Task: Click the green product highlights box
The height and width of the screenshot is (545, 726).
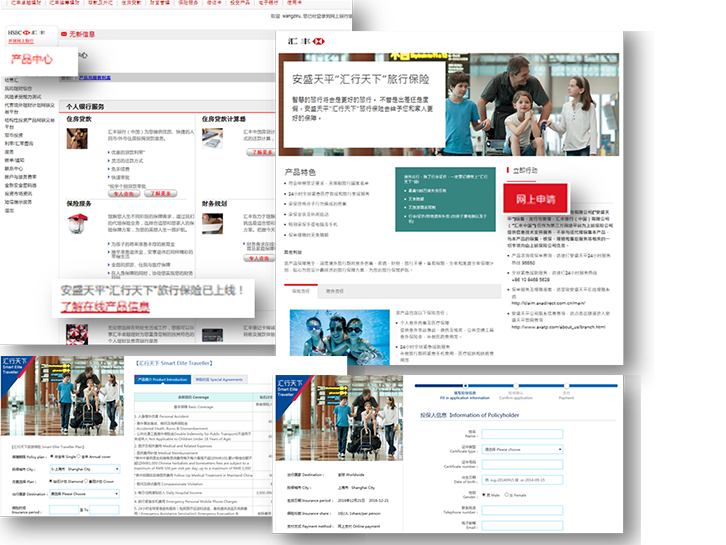Action: pyautogui.click(x=445, y=200)
